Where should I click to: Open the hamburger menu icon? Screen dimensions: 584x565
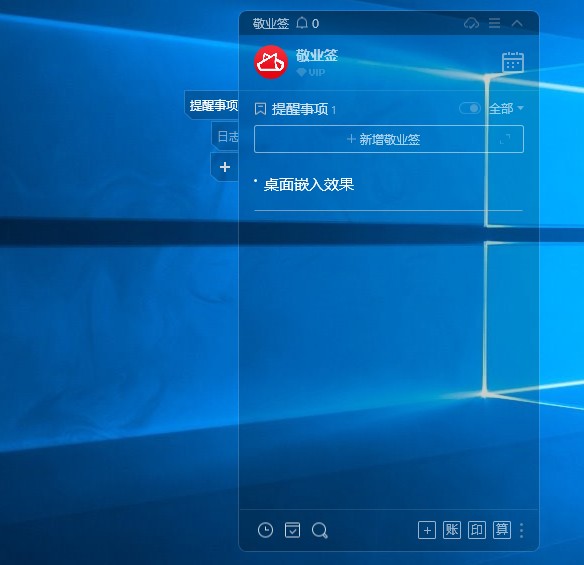[495, 23]
